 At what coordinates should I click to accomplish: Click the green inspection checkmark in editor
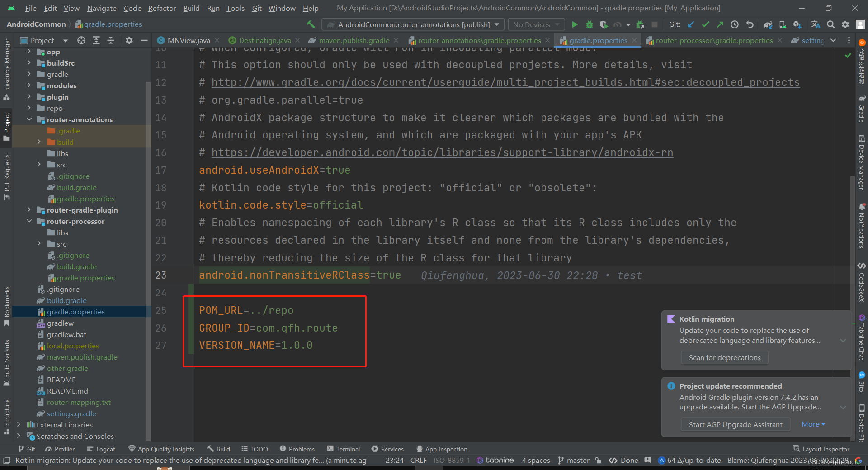(x=848, y=55)
